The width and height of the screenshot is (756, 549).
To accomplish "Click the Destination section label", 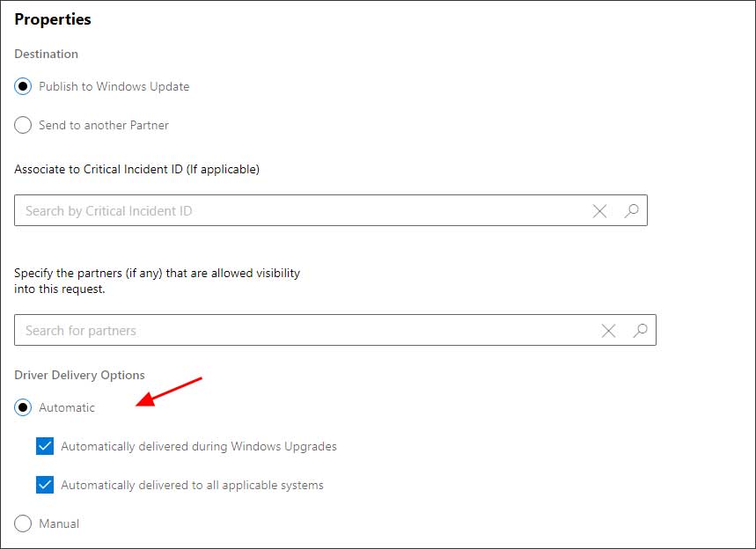I will pyautogui.click(x=46, y=55).
